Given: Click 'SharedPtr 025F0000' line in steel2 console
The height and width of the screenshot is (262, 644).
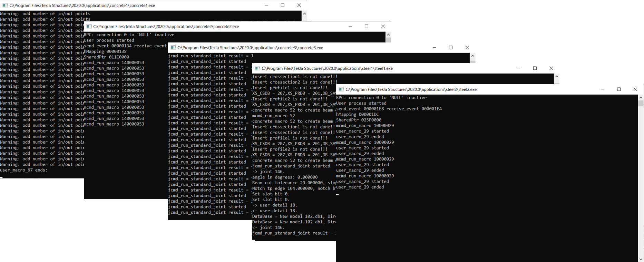Looking at the screenshot, I should tap(359, 120).
